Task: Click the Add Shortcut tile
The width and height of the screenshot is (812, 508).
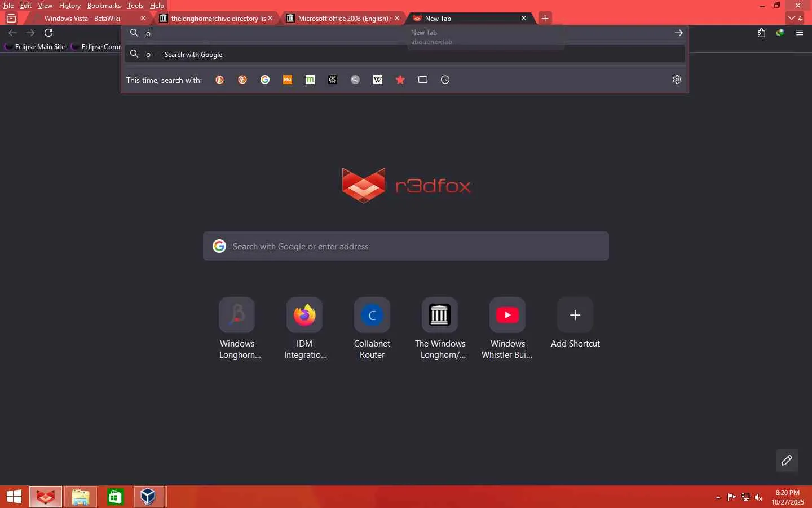Action: click(575, 323)
